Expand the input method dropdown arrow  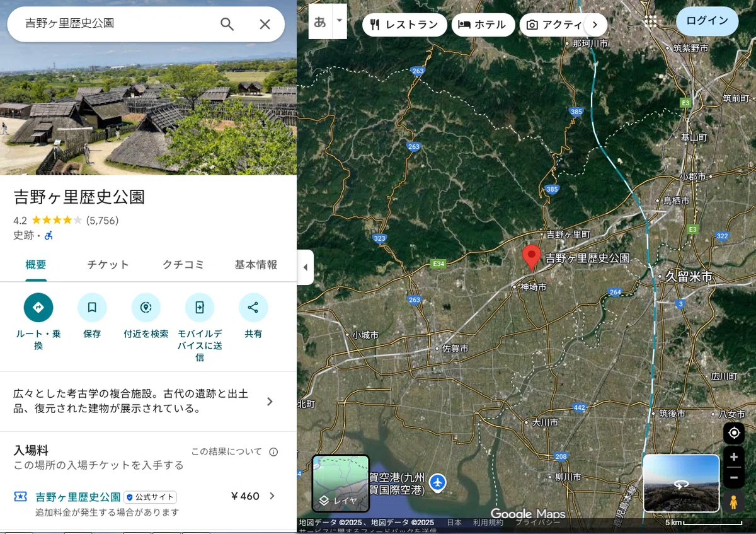(x=340, y=21)
